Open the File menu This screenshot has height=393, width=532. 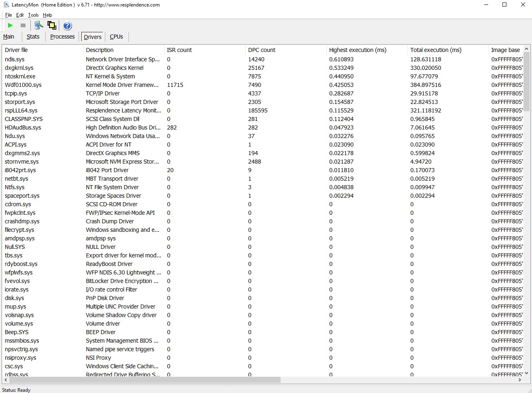point(9,15)
